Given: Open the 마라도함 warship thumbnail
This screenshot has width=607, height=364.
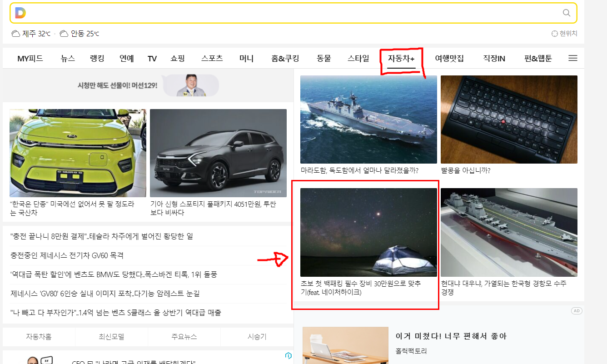Looking at the screenshot, I should point(368,120).
